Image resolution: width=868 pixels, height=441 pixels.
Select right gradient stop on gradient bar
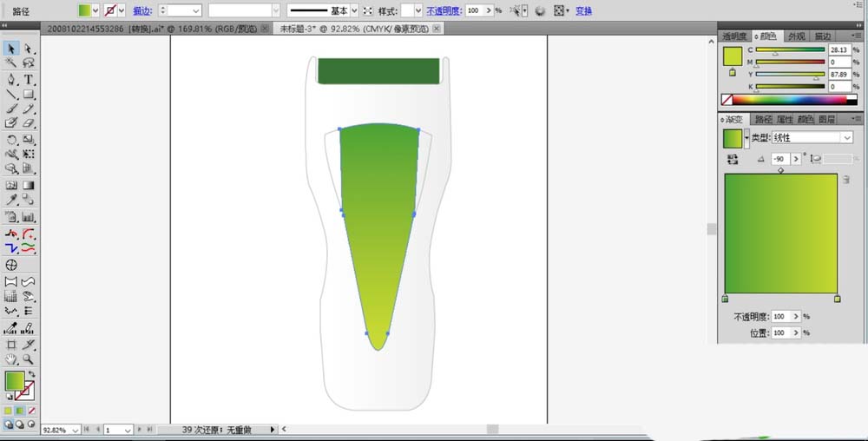[837, 299]
